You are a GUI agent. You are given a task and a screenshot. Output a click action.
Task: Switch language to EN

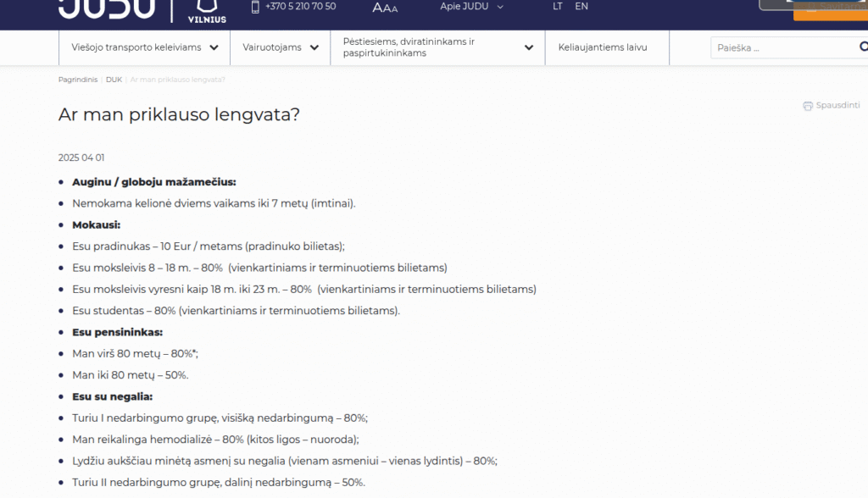[581, 7]
